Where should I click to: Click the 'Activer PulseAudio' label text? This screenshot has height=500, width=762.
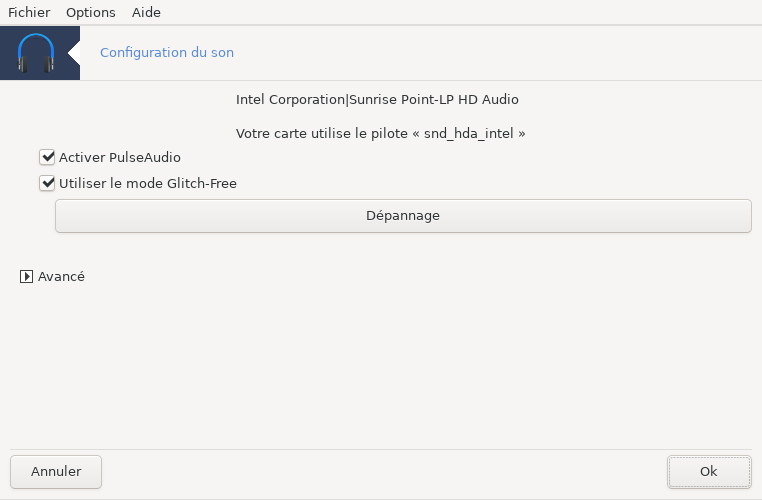coord(120,157)
